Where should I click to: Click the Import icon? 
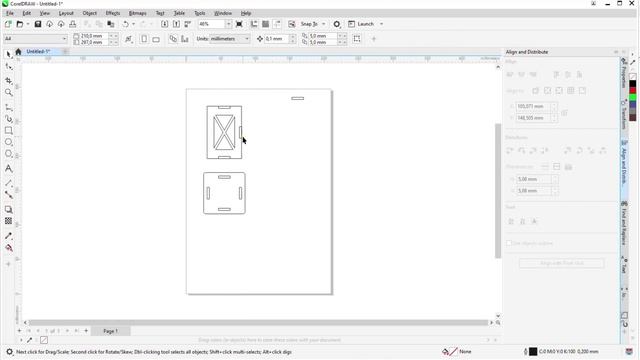[x=164, y=24]
